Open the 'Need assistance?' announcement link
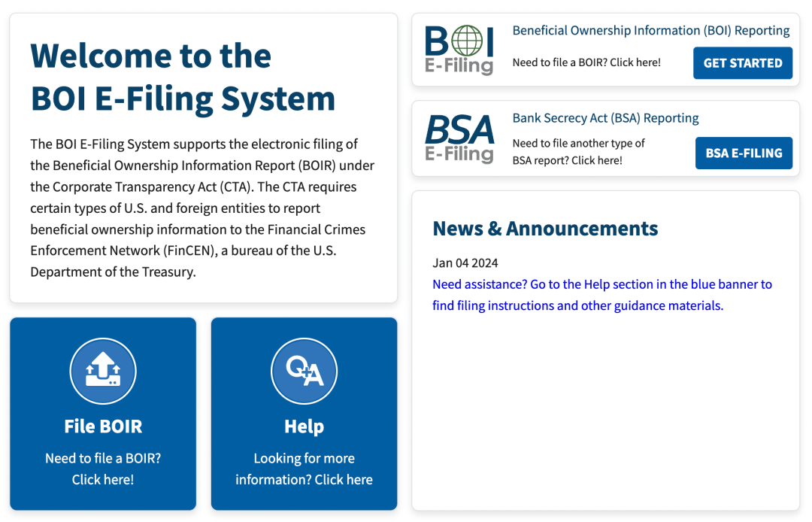This screenshot has width=812, height=522. 601,295
